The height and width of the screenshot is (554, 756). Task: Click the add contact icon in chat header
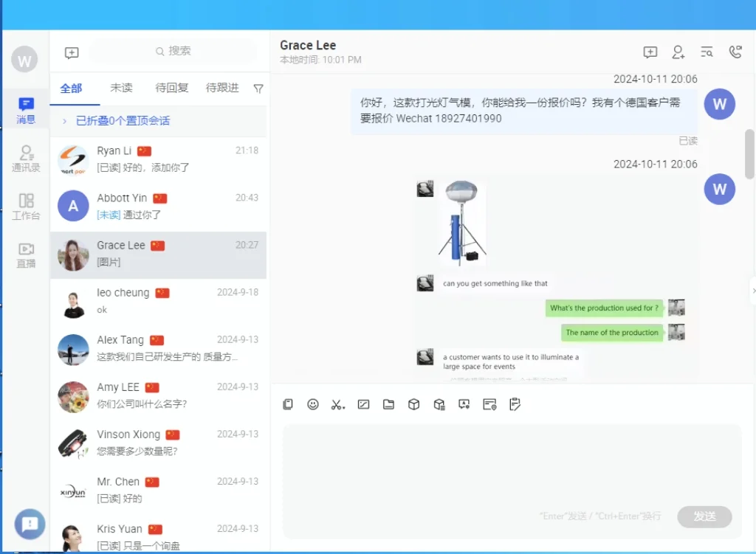(x=678, y=52)
